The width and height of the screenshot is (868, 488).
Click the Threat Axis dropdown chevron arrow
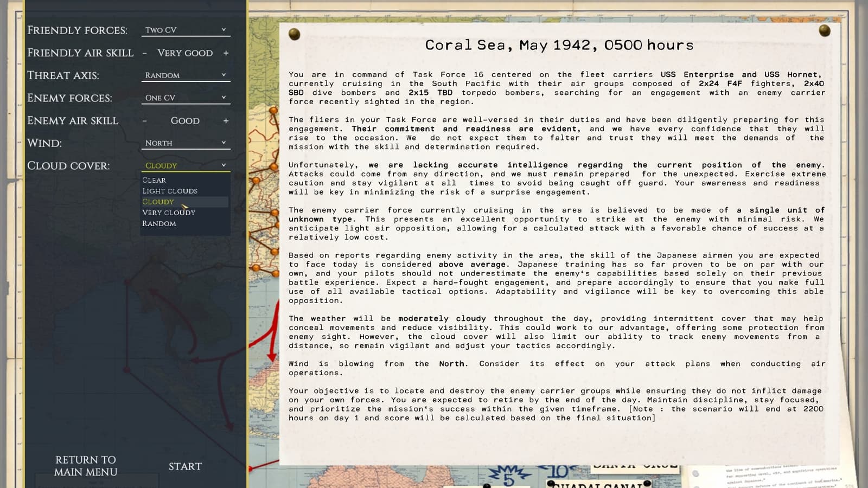coord(224,74)
